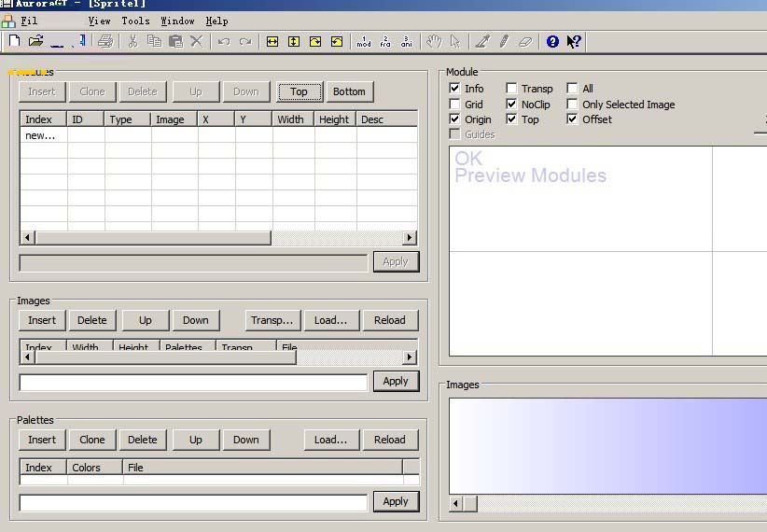
Task: Click the Width column header in modules table
Action: (293, 119)
